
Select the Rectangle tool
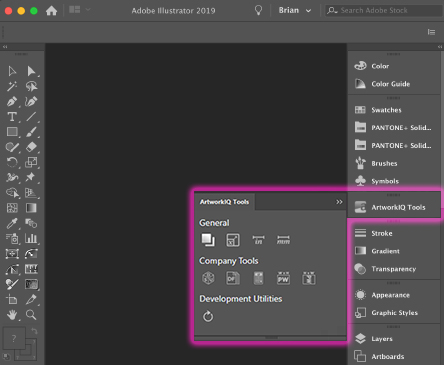[x=12, y=132]
